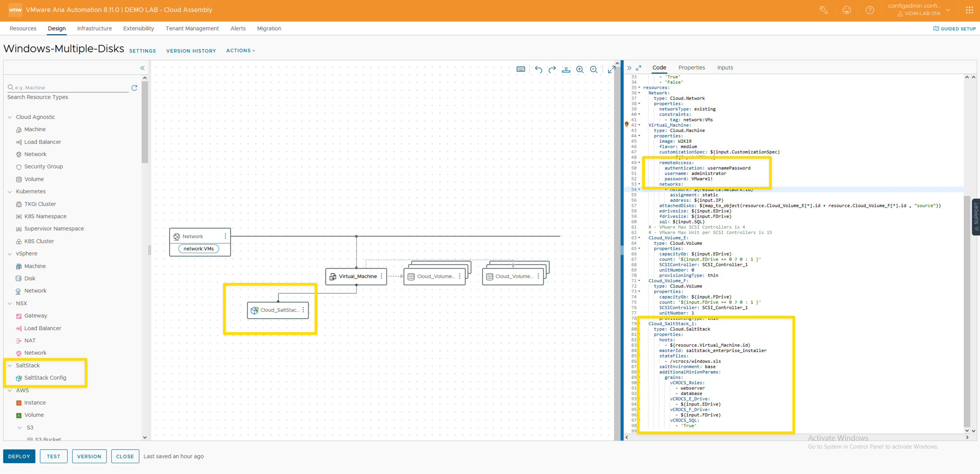Click the redo arrow in canvas toolbar

(552, 69)
